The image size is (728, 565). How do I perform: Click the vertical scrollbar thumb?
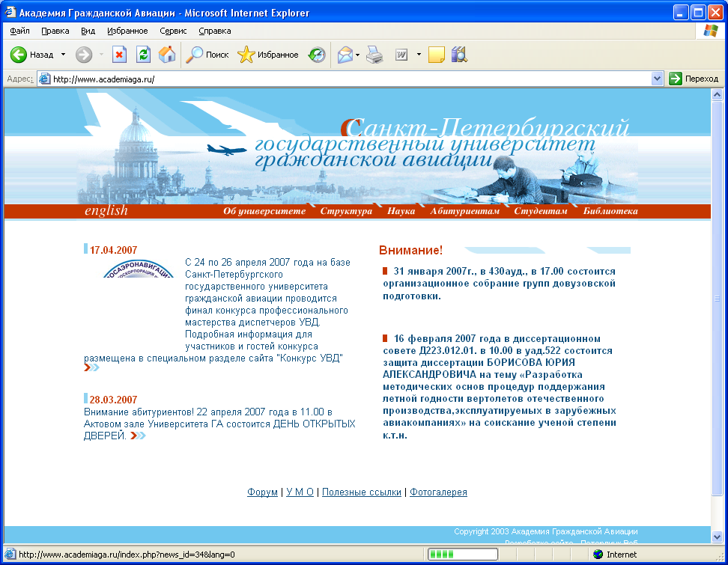click(x=717, y=299)
